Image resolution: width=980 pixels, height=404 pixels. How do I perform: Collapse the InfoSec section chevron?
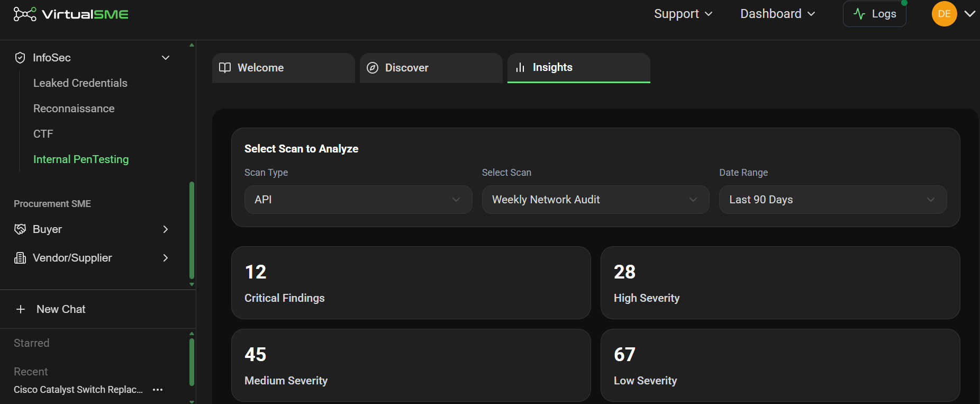coord(166,58)
